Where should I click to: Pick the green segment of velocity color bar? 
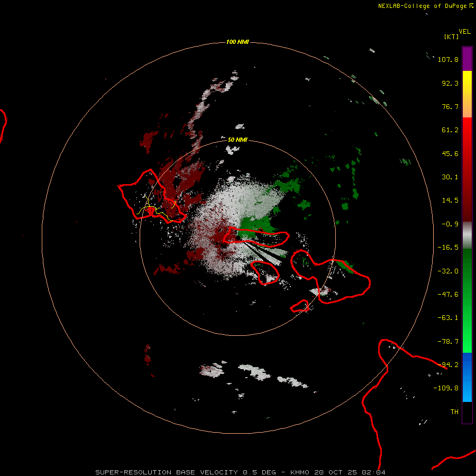coord(467,300)
